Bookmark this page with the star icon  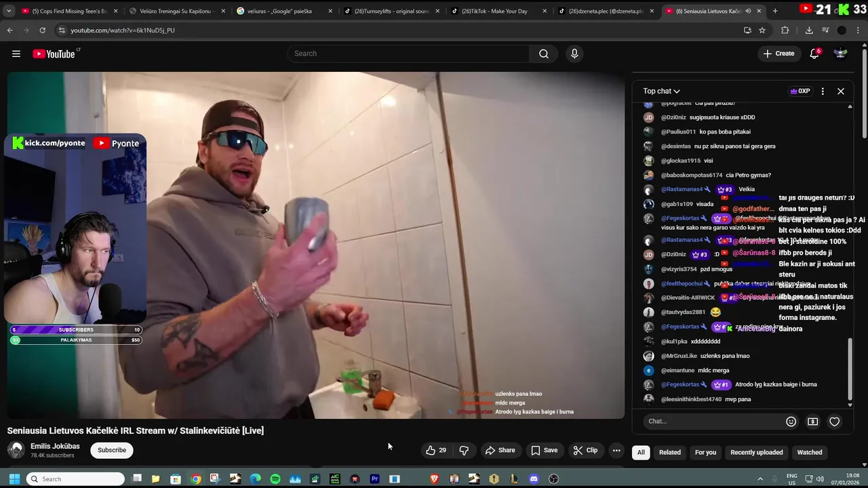click(x=762, y=30)
